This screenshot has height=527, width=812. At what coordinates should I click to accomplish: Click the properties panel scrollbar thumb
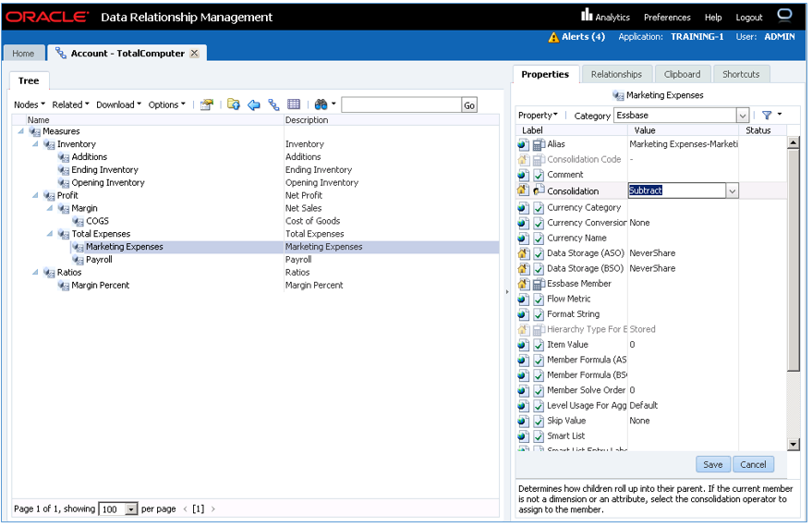pyautogui.click(x=793, y=260)
